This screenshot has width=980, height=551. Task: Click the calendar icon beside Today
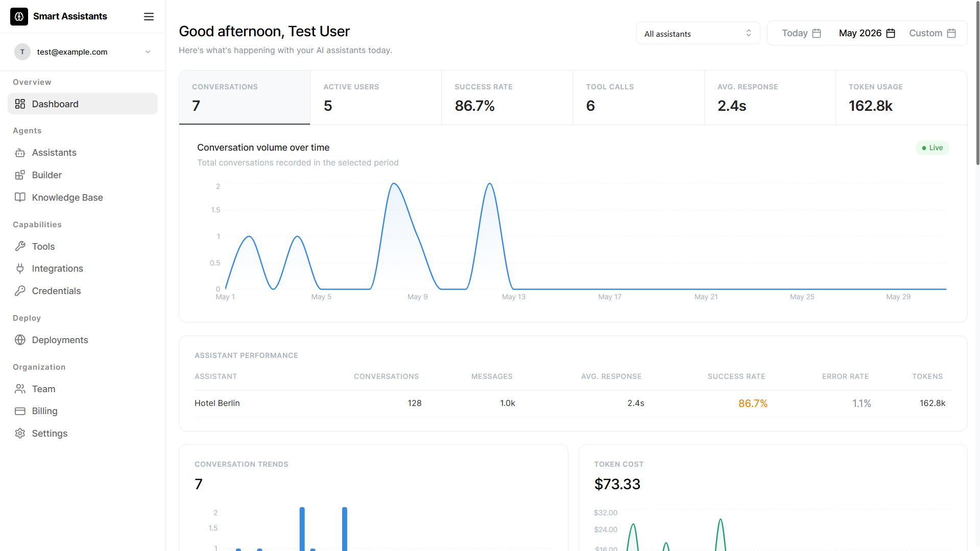tap(817, 33)
